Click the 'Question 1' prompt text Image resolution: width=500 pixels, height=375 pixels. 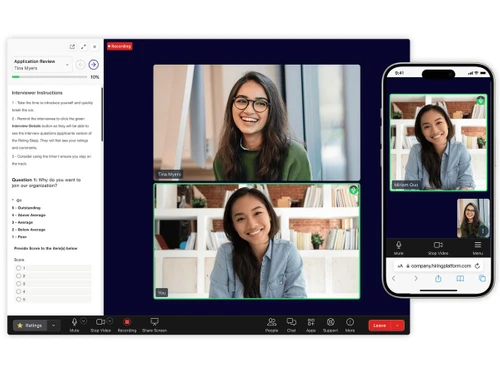pyautogui.click(x=46, y=183)
